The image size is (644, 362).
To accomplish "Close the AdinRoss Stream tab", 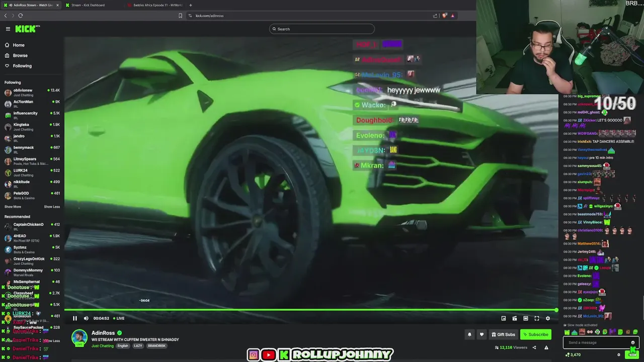I will point(57,5).
